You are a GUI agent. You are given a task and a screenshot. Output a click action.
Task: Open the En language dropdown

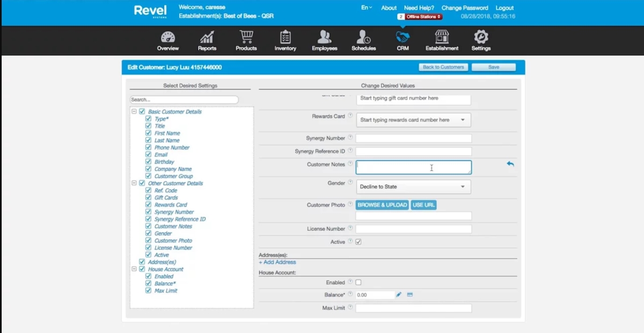(367, 8)
